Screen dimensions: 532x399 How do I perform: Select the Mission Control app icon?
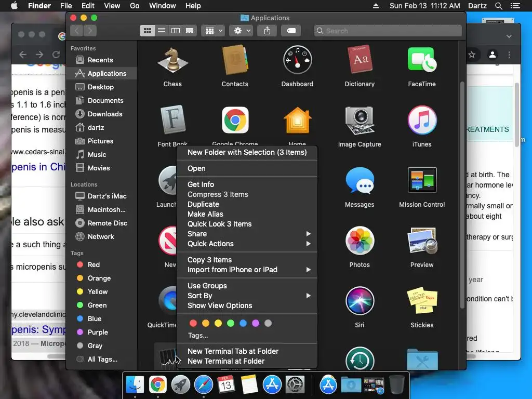coord(422,180)
